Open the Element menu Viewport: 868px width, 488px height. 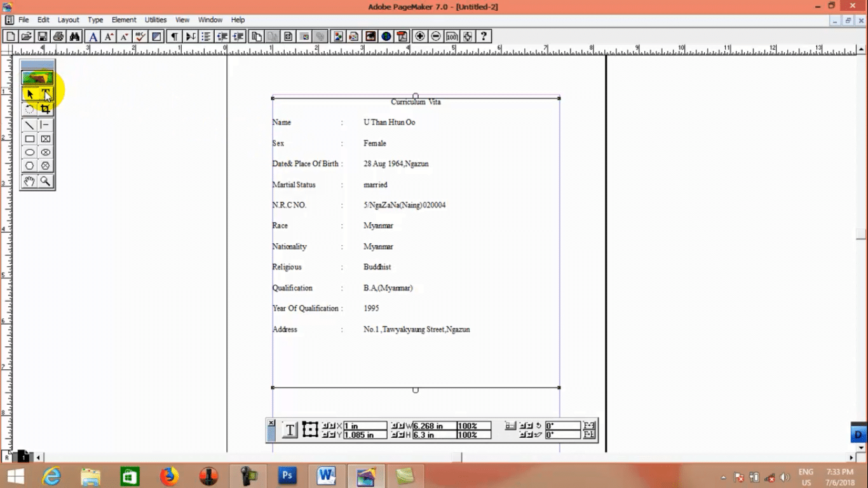[124, 20]
